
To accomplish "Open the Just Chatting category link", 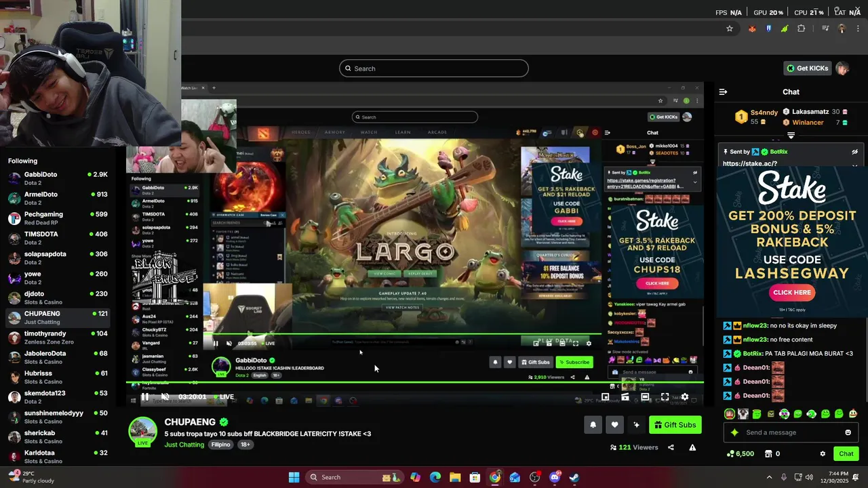I will [184, 445].
